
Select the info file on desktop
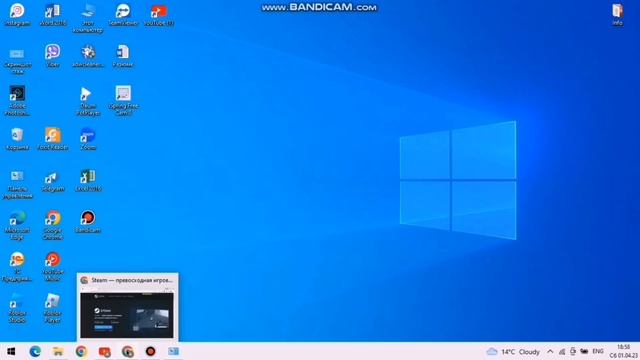tap(618, 15)
